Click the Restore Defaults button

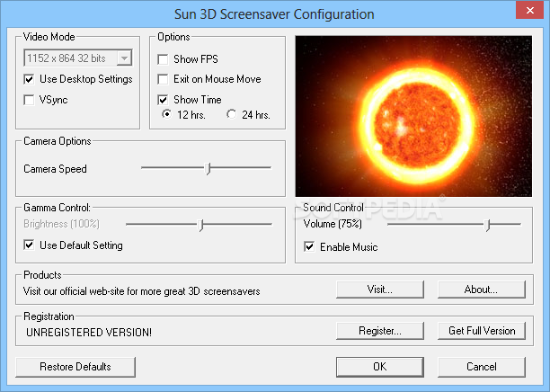point(75,367)
